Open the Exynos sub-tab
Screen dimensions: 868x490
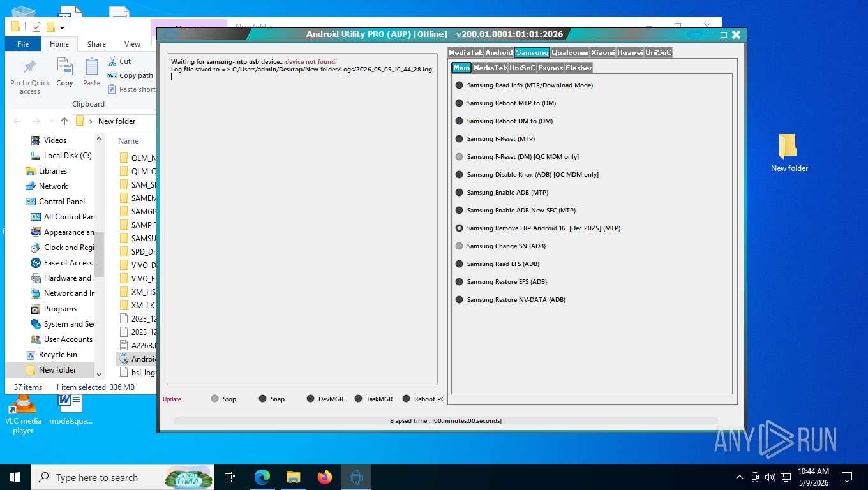click(550, 68)
